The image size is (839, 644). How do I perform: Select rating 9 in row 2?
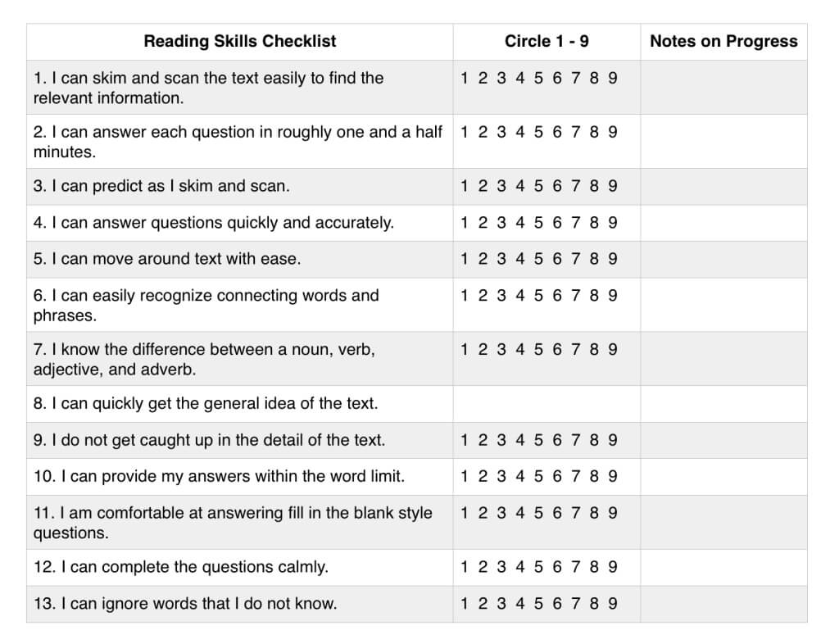click(x=613, y=132)
